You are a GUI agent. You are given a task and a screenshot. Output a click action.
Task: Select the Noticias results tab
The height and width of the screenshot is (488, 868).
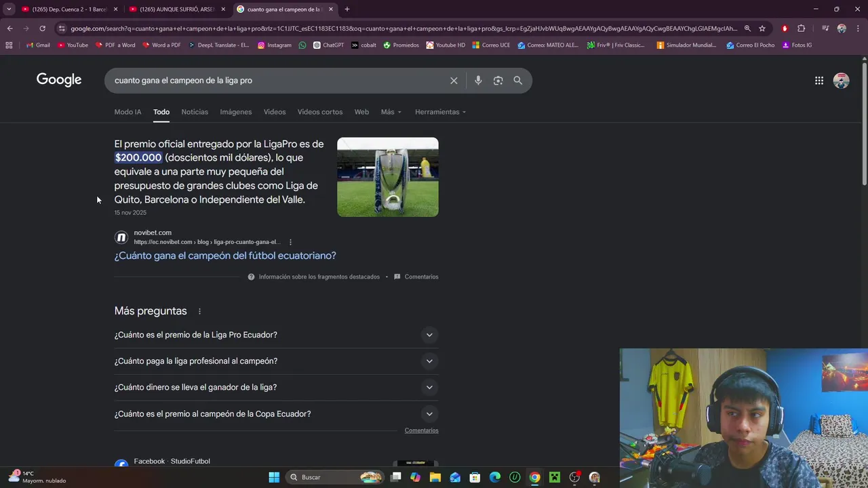pyautogui.click(x=195, y=112)
